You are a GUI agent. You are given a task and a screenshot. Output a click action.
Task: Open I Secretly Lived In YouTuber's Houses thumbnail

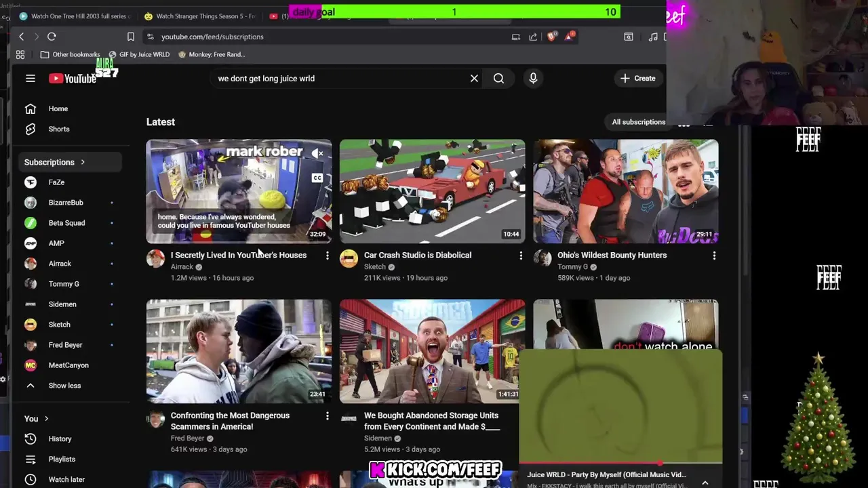pos(239,191)
